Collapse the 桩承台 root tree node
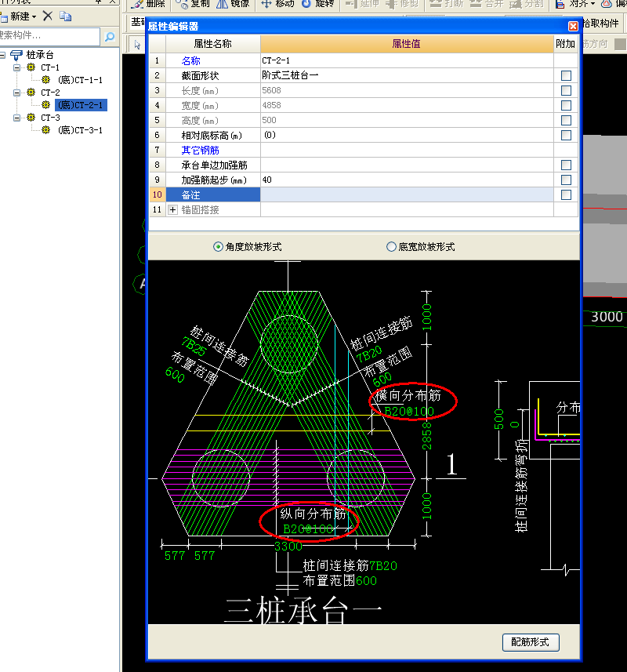Image resolution: width=627 pixels, height=672 pixels. click(2, 55)
